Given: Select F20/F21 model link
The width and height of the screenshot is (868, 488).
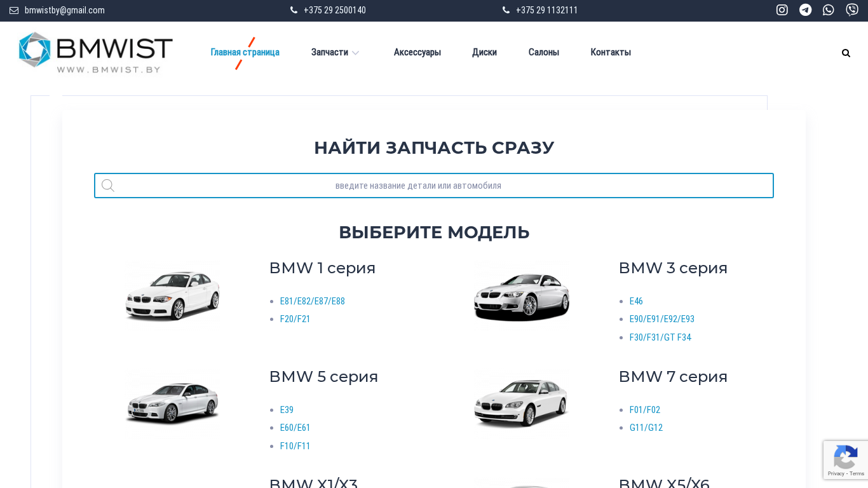Looking at the screenshot, I should pos(295,319).
